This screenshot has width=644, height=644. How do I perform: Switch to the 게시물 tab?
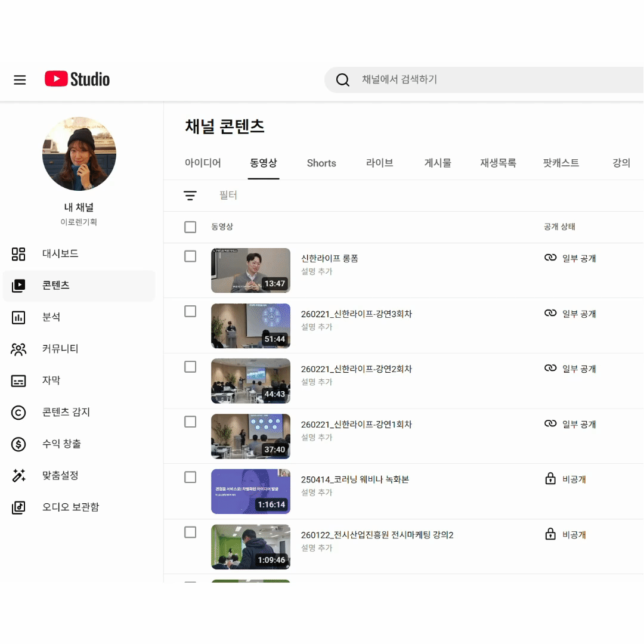(438, 163)
